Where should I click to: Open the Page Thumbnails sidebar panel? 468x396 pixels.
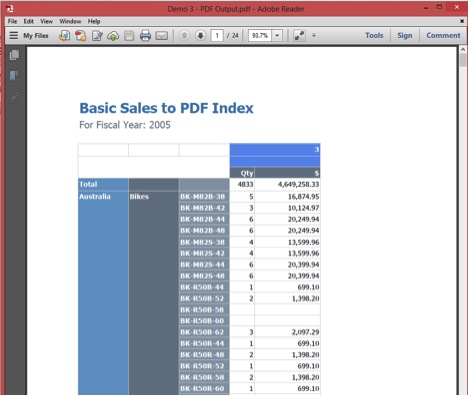[x=14, y=55]
